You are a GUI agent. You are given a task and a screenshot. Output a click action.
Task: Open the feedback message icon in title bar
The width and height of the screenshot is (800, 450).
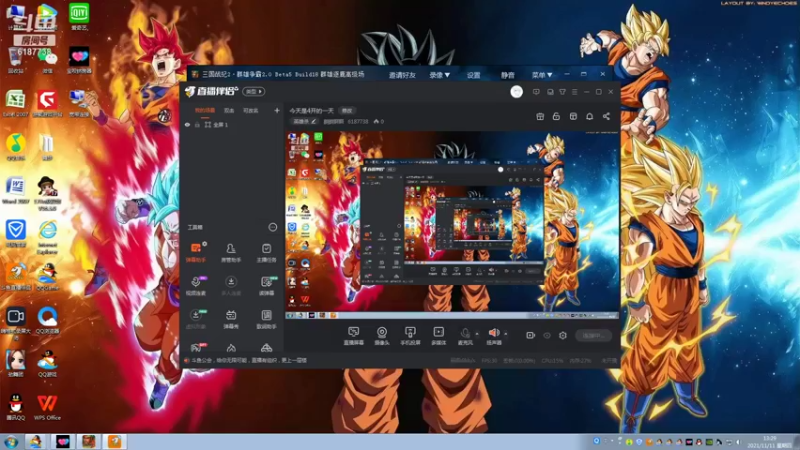click(x=536, y=92)
